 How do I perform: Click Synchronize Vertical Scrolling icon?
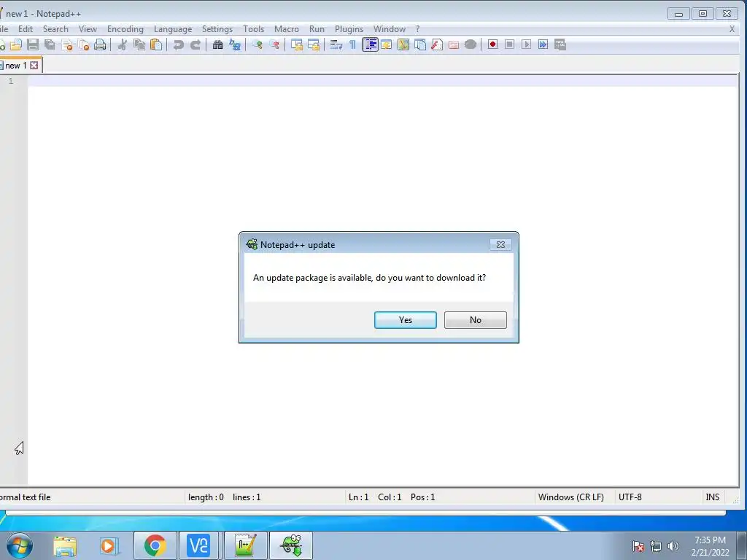(x=296, y=44)
